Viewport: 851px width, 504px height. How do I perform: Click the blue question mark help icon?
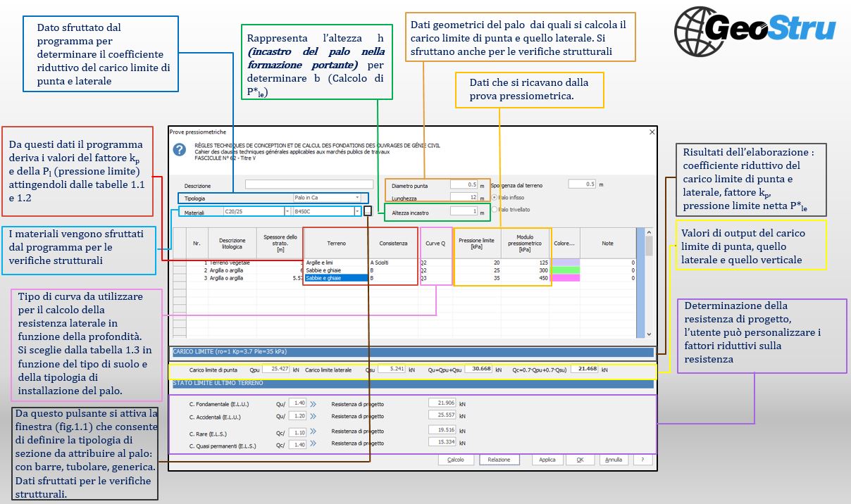point(180,150)
